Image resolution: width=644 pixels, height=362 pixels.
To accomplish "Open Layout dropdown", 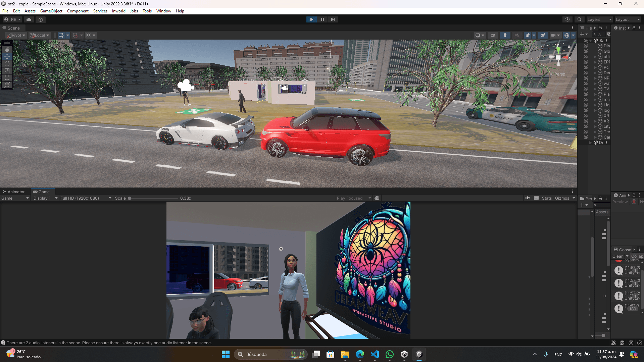I will pos(628,19).
